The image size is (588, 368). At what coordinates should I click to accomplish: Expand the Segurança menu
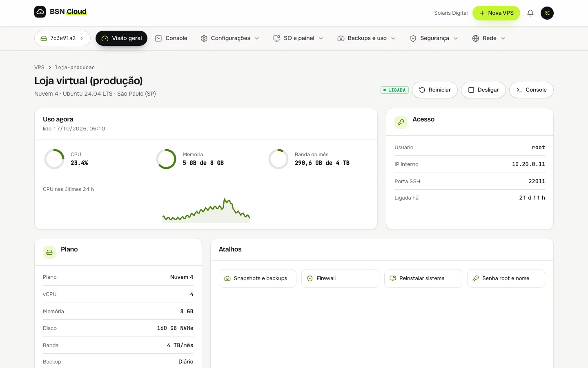[x=434, y=38]
